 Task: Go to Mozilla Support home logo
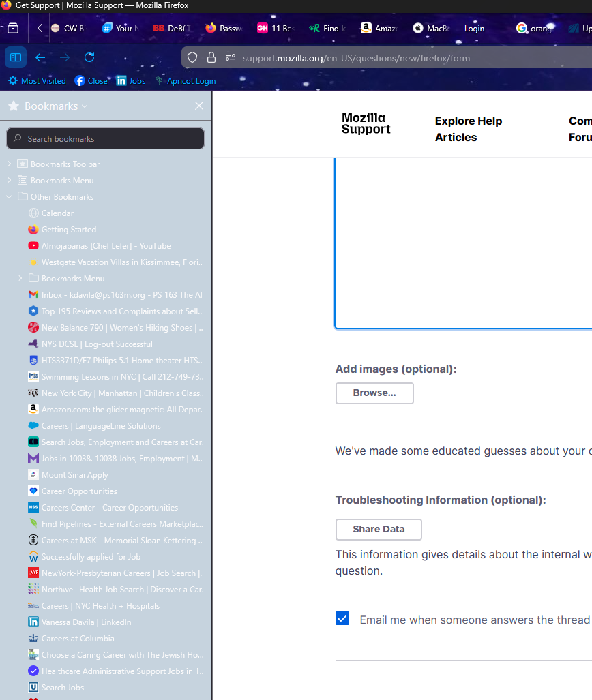[366, 123]
